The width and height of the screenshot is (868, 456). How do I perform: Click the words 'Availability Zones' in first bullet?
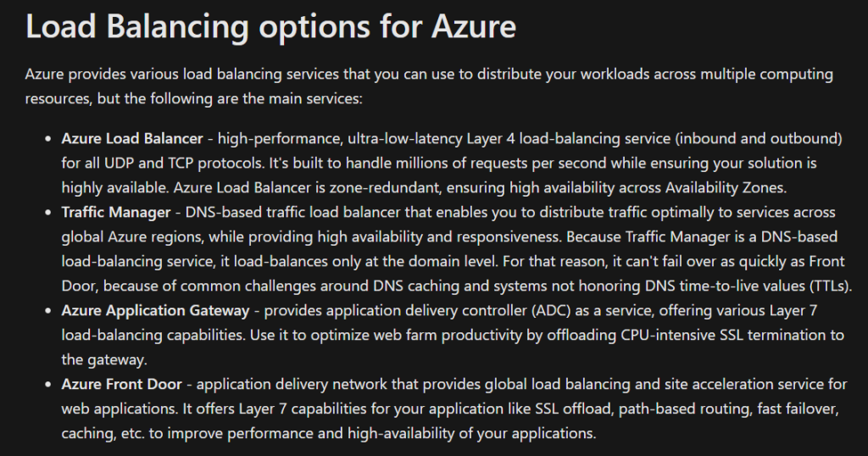(725, 187)
